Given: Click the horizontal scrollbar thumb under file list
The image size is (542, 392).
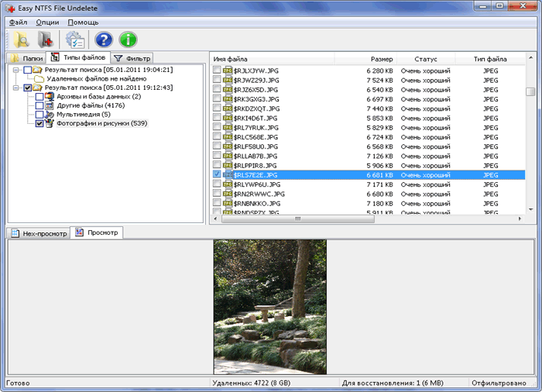Looking at the screenshot, I should (298, 218).
